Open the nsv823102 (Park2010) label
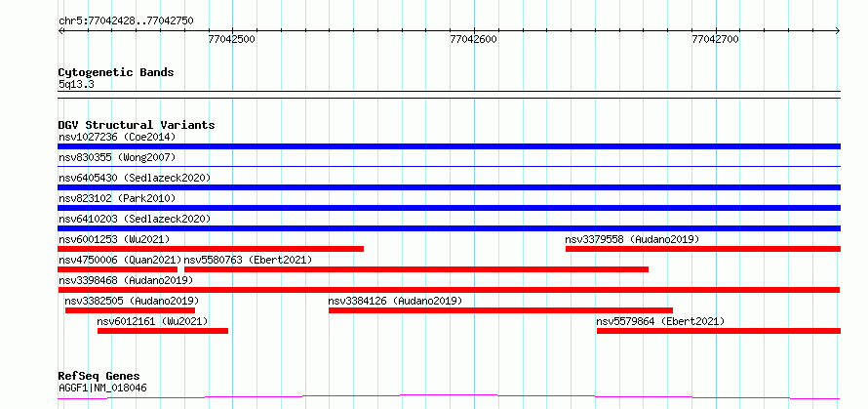The height and width of the screenshot is (409, 868). point(117,198)
